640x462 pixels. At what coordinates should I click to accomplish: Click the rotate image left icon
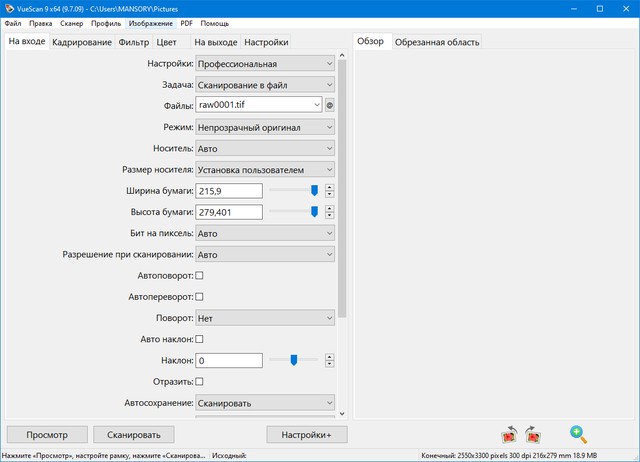coord(508,434)
